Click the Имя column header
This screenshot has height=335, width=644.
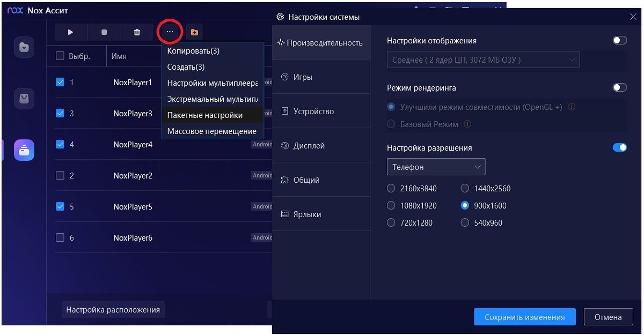119,56
